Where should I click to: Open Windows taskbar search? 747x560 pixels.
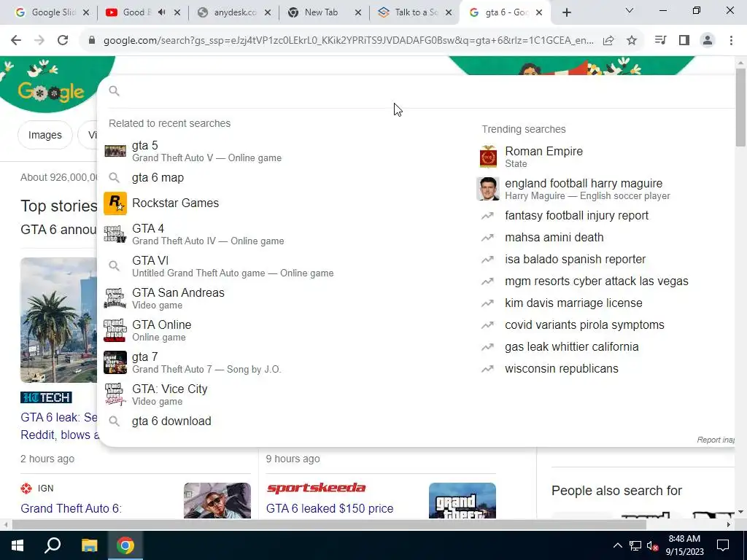coord(53,545)
